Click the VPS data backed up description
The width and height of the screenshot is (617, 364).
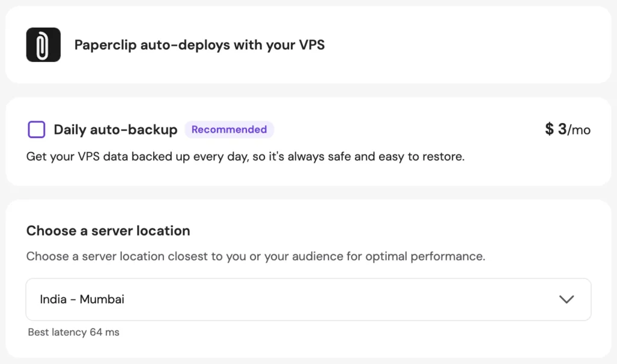tap(245, 157)
